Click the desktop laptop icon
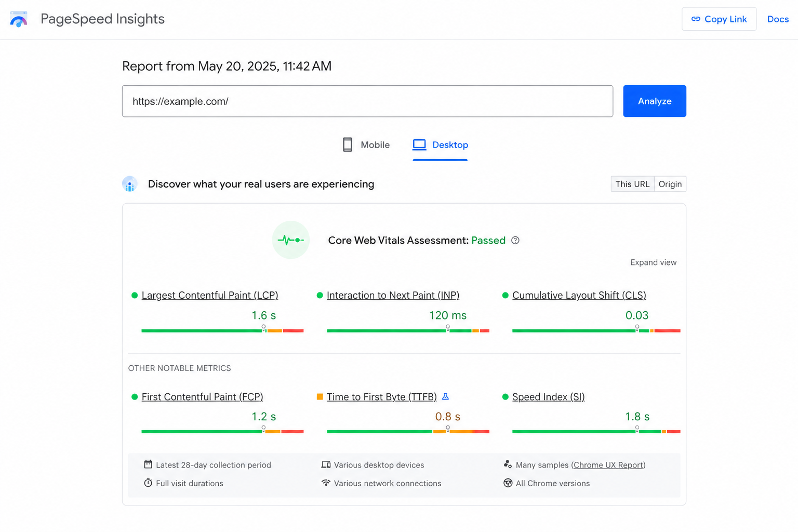Image resolution: width=798 pixels, height=532 pixels. [x=419, y=144]
